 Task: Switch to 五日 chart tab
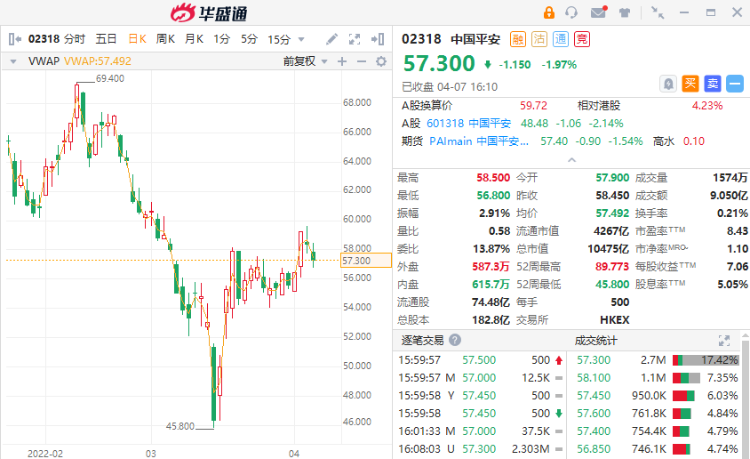pos(106,39)
